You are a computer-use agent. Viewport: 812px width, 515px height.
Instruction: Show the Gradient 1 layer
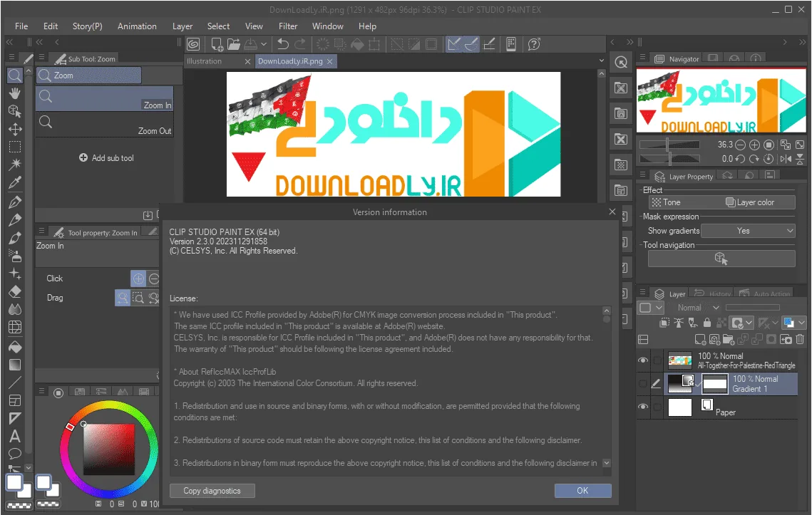(642, 383)
